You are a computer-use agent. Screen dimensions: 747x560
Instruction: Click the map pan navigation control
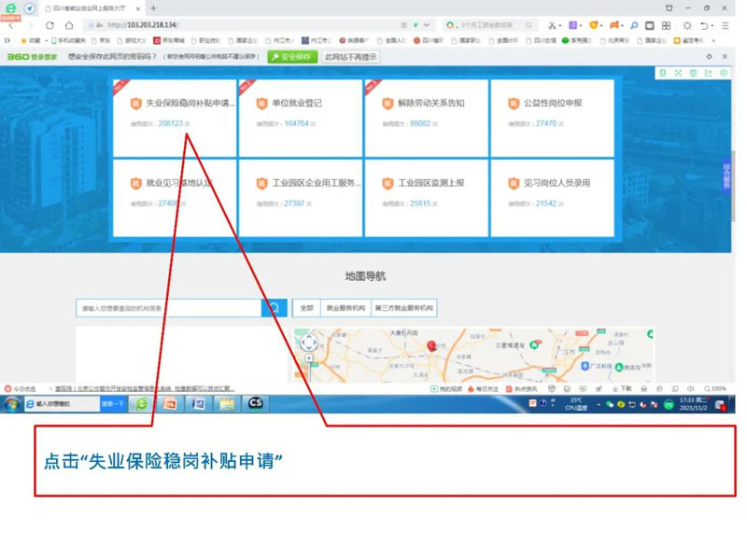308,343
